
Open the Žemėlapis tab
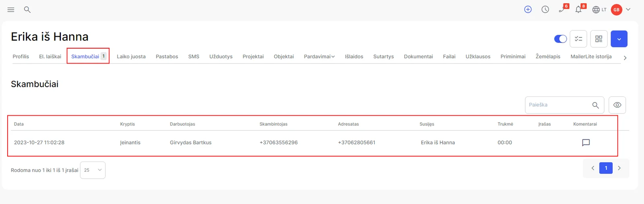pyautogui.click(x=548, y=57)
